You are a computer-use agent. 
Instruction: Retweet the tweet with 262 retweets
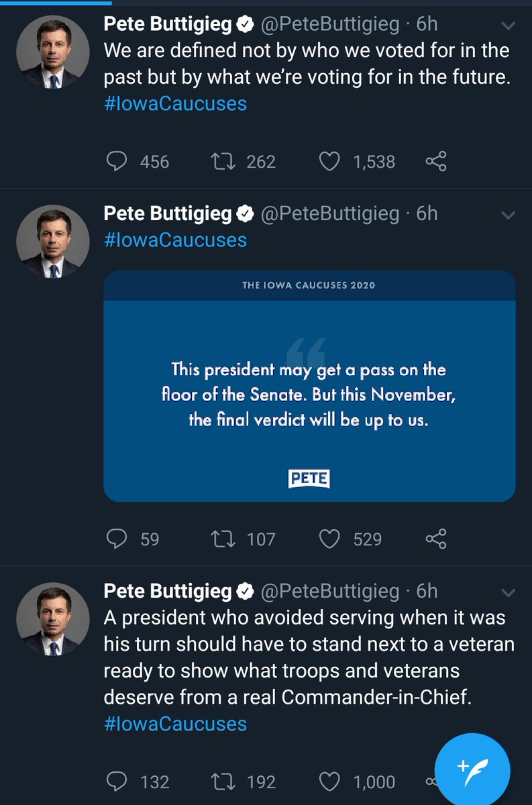pyautogui.click(x=223, y=162)
